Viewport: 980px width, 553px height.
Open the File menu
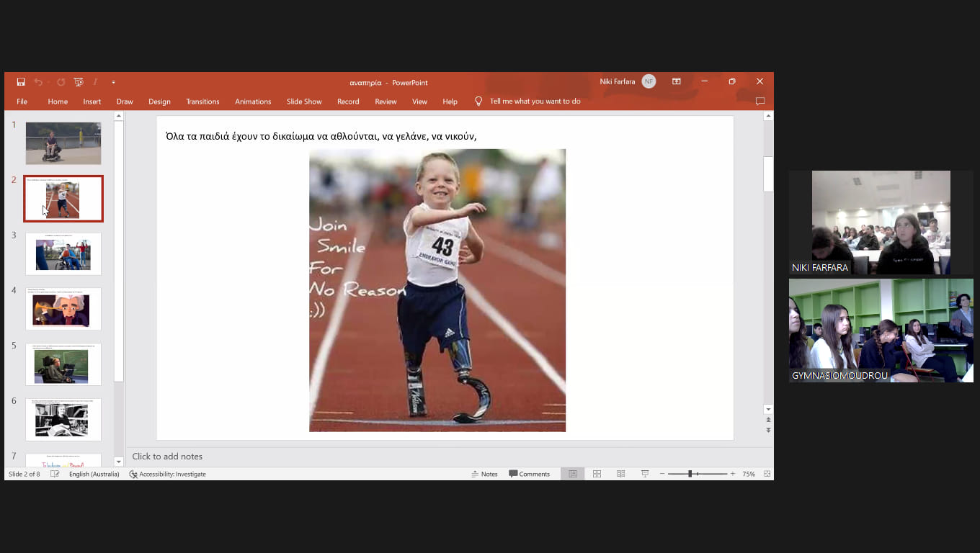[x=22, y=102]
